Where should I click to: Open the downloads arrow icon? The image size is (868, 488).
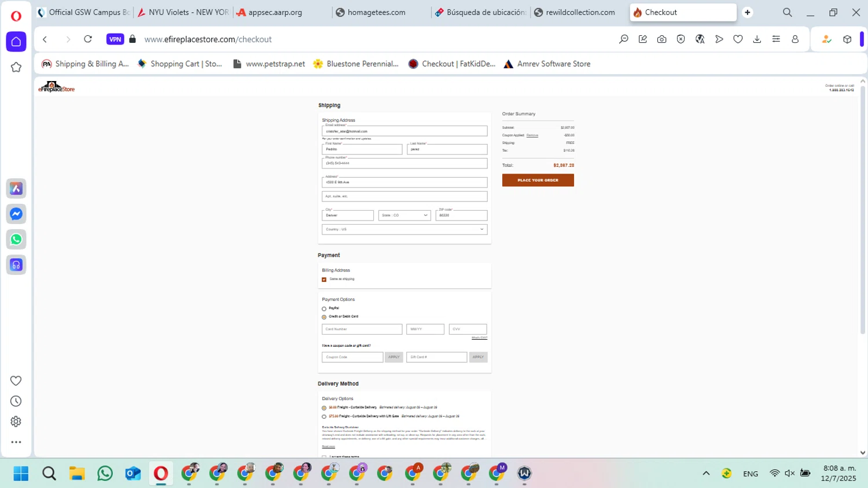[757, 39]
